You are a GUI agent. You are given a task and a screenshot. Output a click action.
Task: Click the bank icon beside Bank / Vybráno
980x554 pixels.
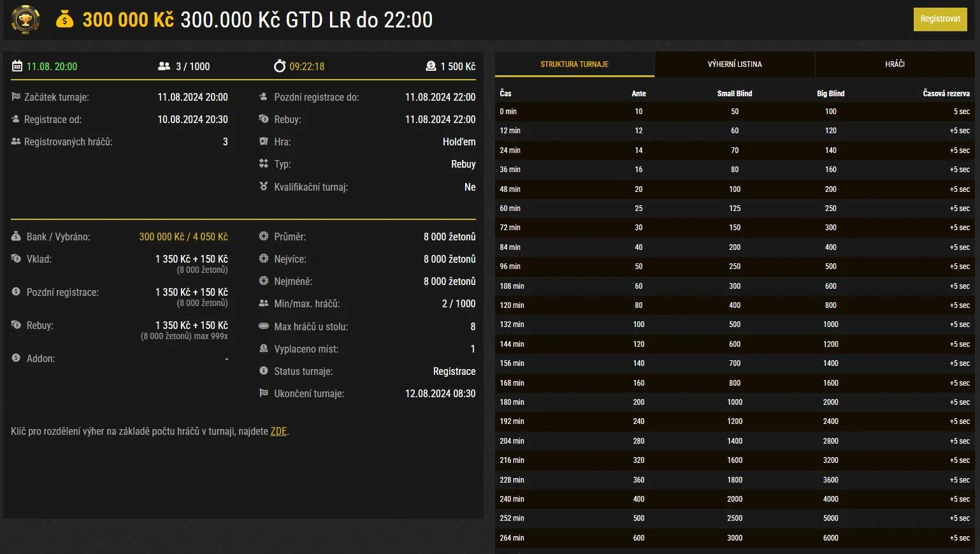pos(16,237)
